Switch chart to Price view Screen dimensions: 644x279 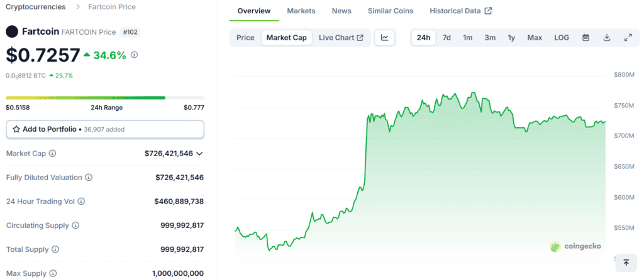point(245,38)
